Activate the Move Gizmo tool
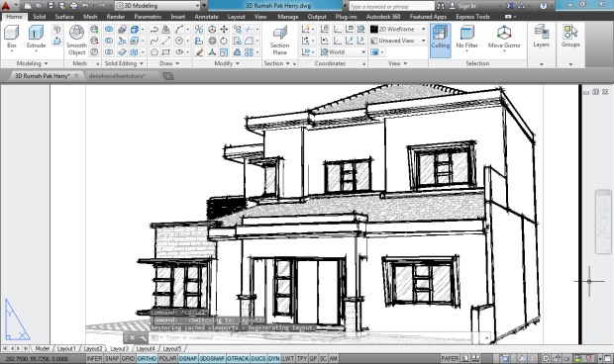 (x=504, y=38)
